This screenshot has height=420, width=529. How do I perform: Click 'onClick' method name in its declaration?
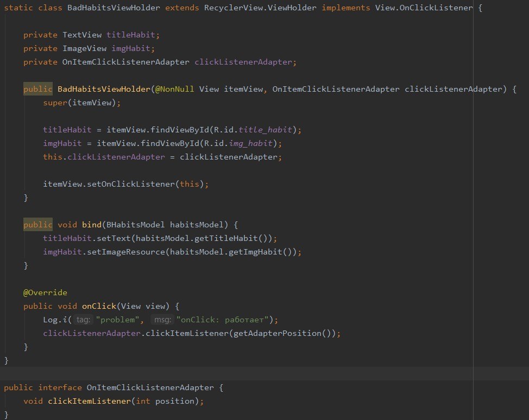[99, 306]
